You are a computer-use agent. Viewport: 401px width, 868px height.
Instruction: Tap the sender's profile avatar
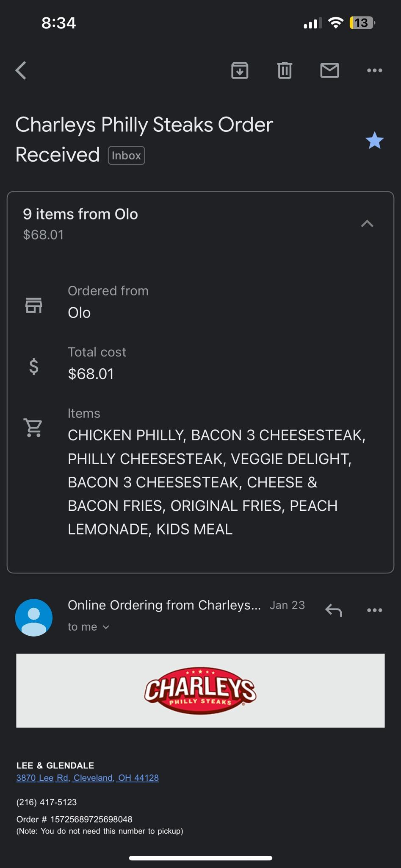[x=34, y=617]
